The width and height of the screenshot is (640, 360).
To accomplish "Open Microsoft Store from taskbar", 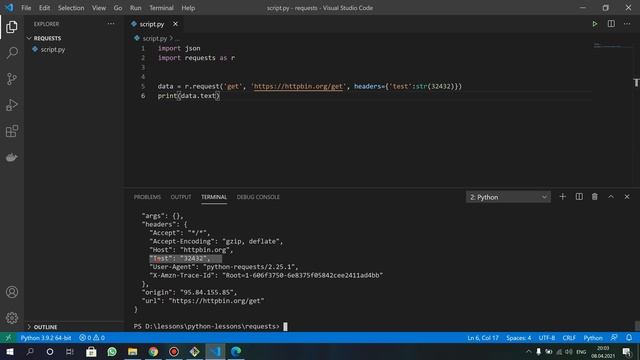I will click(x=91, y=351).
